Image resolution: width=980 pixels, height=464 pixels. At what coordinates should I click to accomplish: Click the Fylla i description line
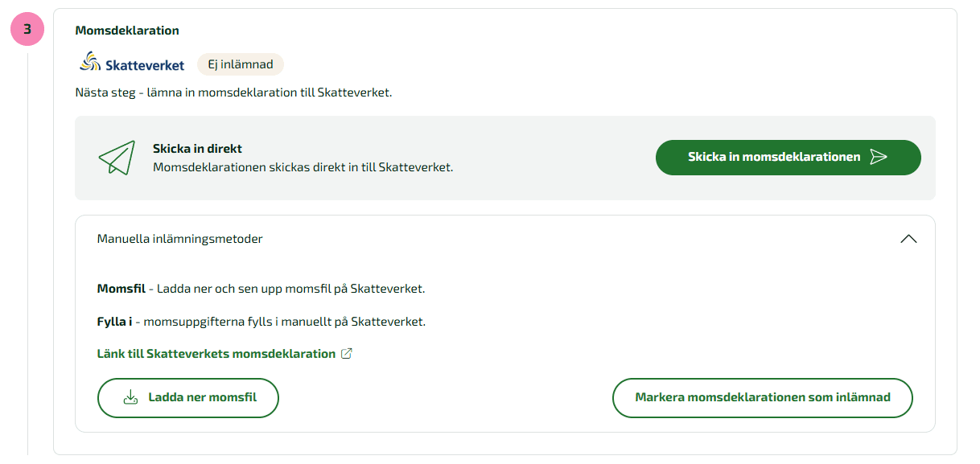point(261,322)
